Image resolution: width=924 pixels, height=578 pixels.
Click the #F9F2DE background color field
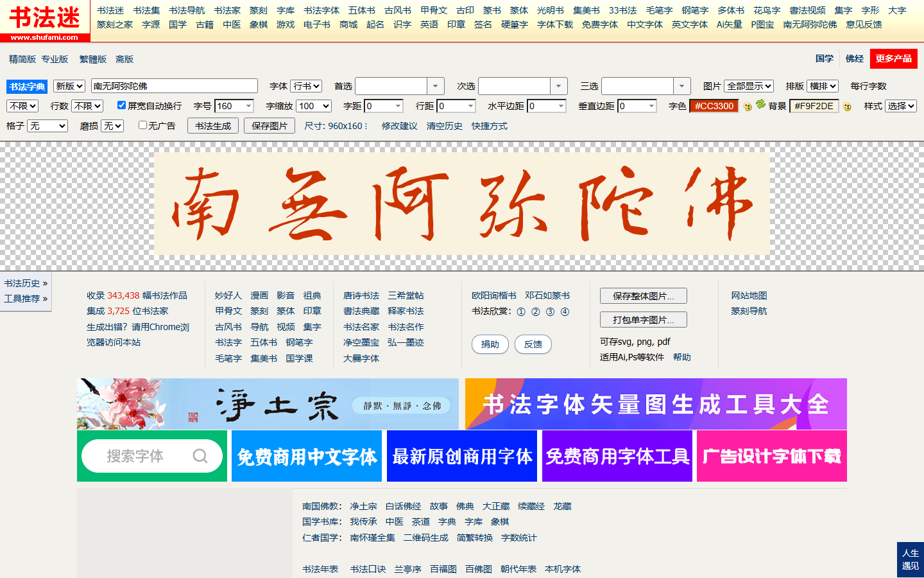(814, 106)
